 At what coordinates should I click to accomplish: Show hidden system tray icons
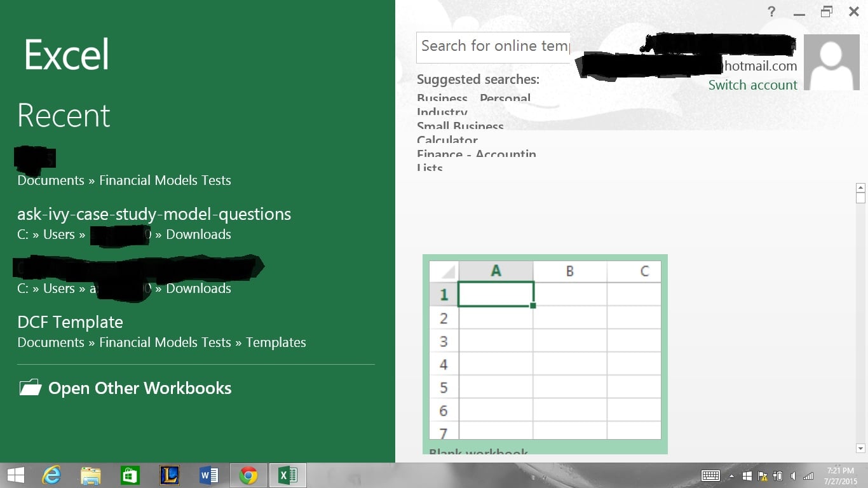[x=731, y=476]
